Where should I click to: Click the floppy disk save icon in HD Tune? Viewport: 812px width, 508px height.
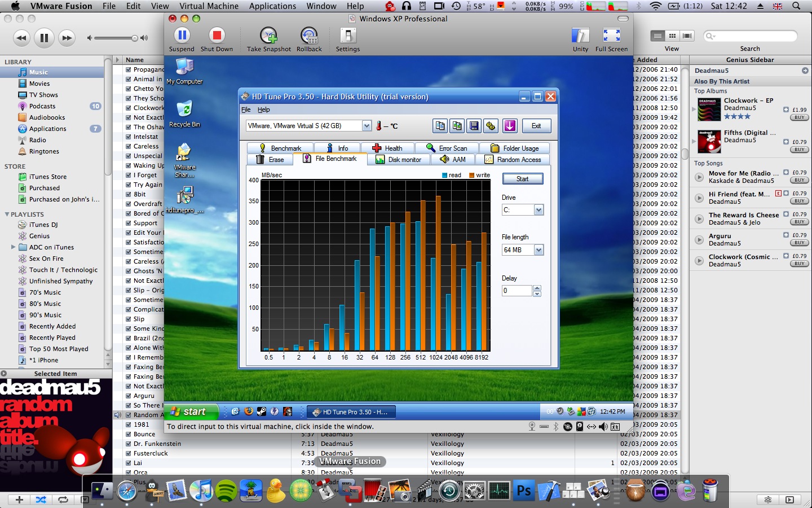[x=474, y=126]
